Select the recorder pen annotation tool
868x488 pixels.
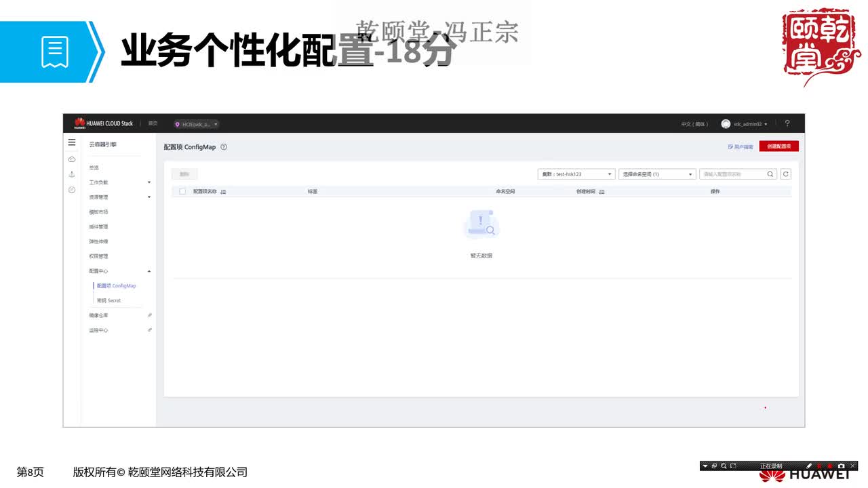(809, 466)
